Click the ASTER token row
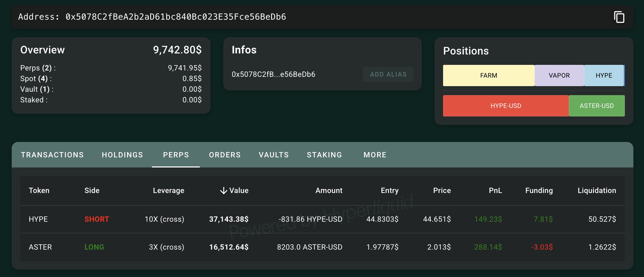This screenshot has height=277, width=644. tap(40, 247)
